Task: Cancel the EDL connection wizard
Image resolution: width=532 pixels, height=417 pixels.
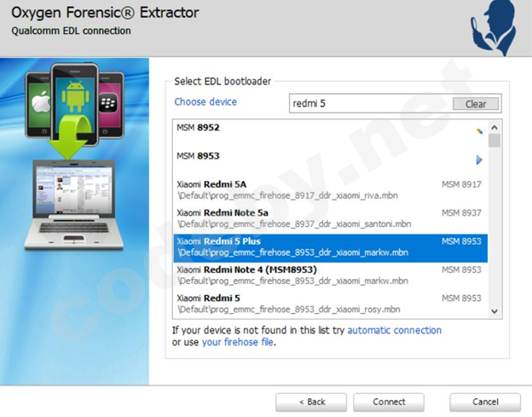Action: coord(485,402)
